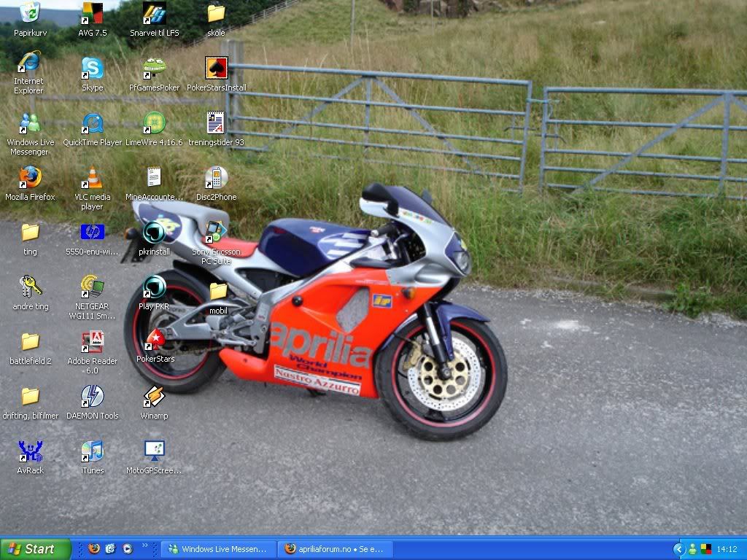Select the Disc2Phone desktop icon
The width and height of the screenshot is (747, 560).
click(216, 177)
